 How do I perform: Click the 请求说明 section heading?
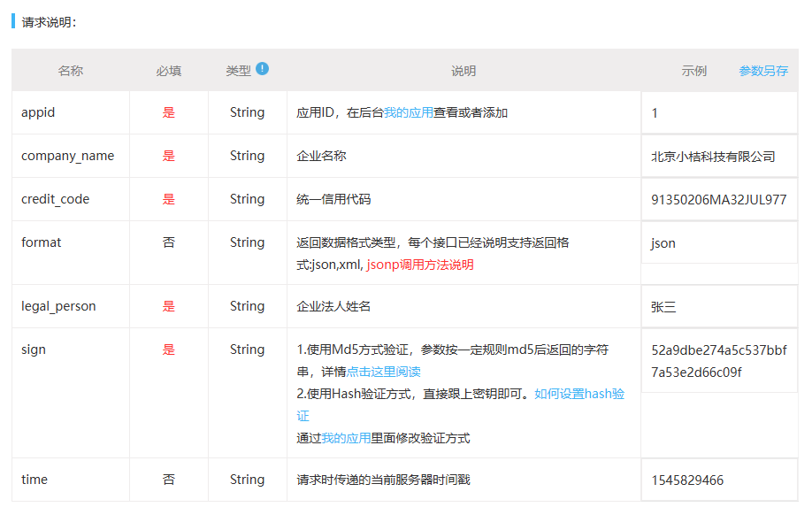point(49,22)
